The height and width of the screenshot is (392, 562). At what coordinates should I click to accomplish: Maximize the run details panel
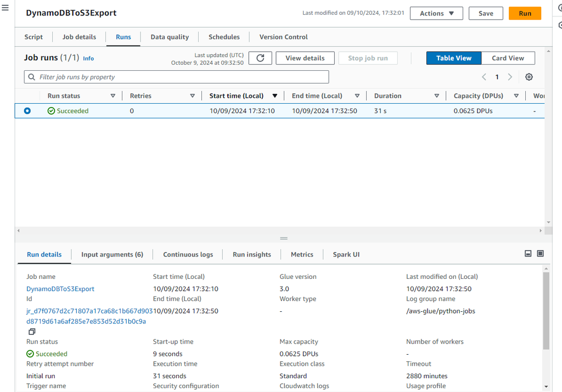pos(541,254)
